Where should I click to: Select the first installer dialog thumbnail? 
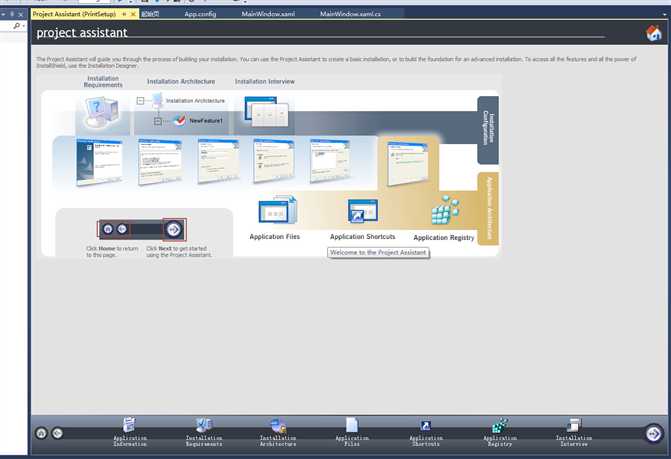[99, 162]
